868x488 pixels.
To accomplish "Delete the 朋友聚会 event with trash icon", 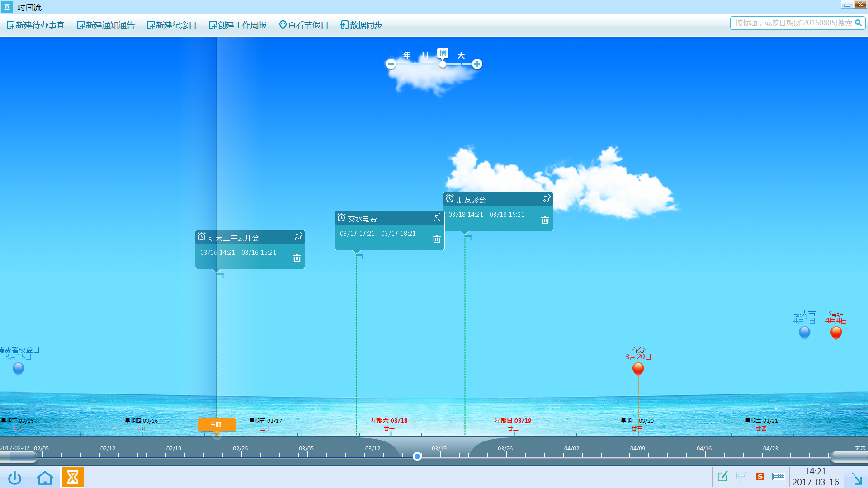I will [x=545, y=220].
